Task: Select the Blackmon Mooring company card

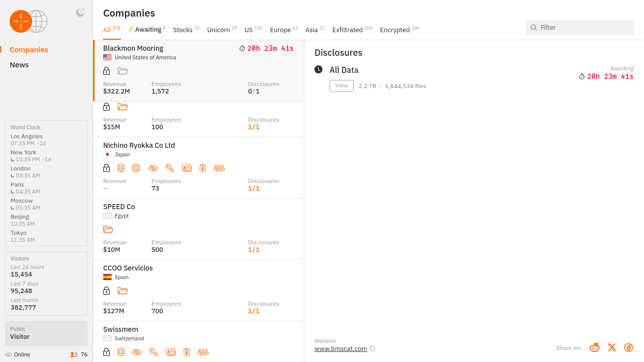Action: point(199,71)
